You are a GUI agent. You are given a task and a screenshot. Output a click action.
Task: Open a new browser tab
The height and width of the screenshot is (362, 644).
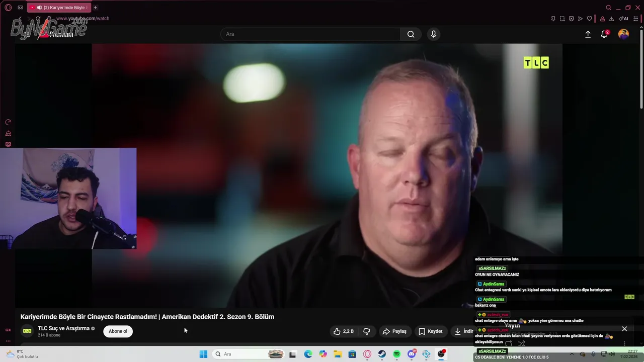pos(95,8)
